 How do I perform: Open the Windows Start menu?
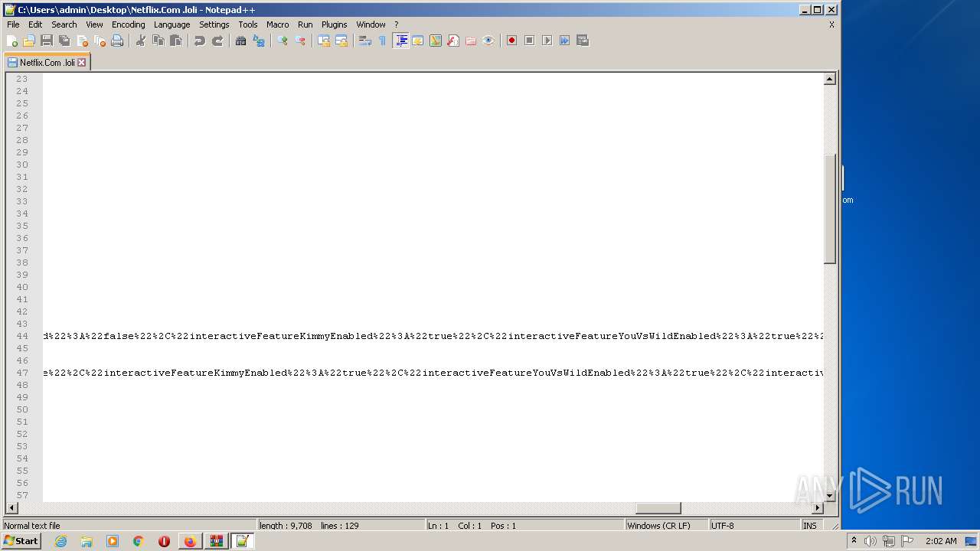[21, 541]
